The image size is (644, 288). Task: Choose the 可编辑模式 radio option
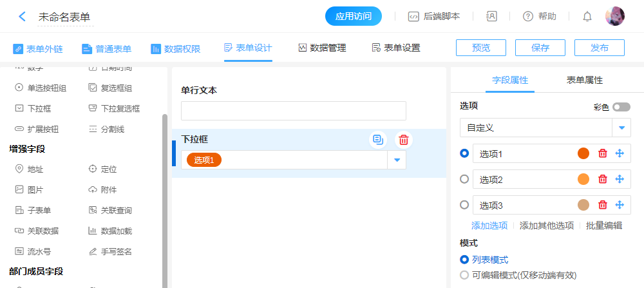464,275
